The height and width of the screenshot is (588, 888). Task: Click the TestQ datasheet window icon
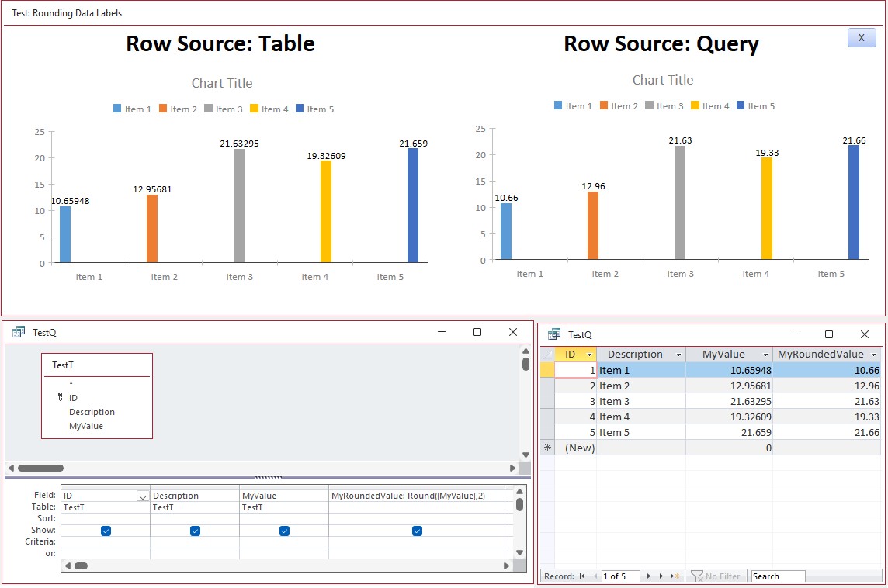[x=554, y=334]
